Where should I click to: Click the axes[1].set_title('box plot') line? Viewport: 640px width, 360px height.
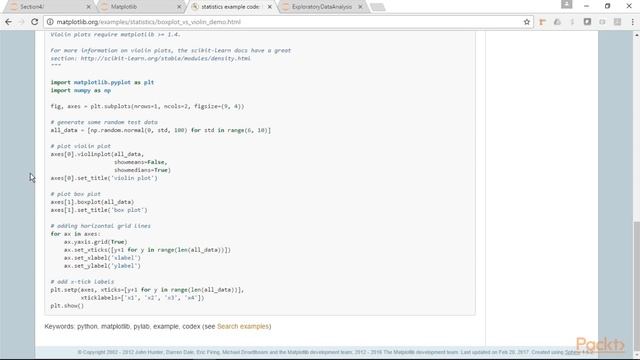click(99, 210)
